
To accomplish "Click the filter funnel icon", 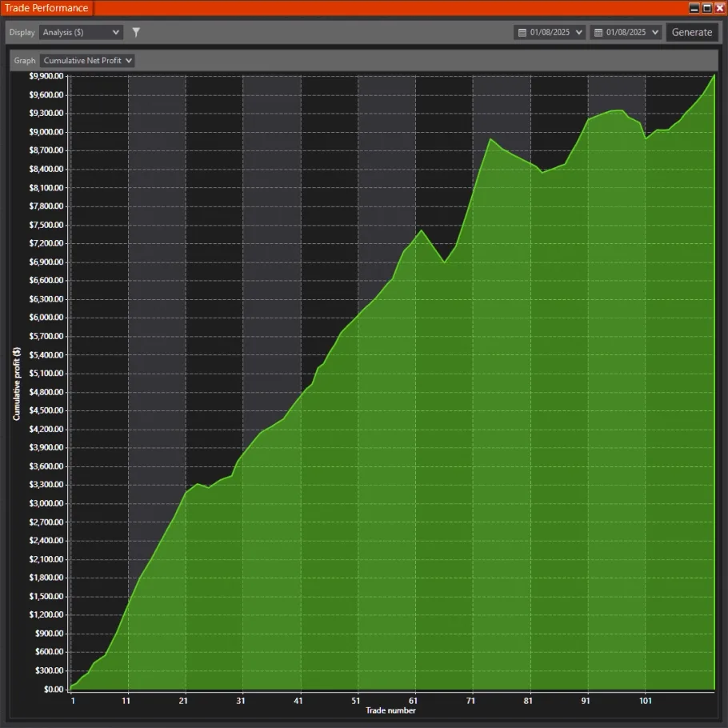I will coord(136,32).
